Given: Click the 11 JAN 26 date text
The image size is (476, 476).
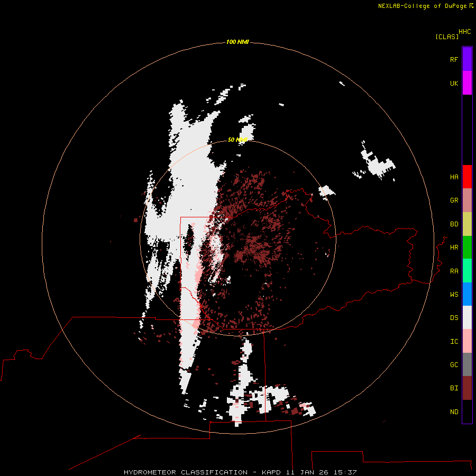Looking at the screenshot, I should 307,472.
